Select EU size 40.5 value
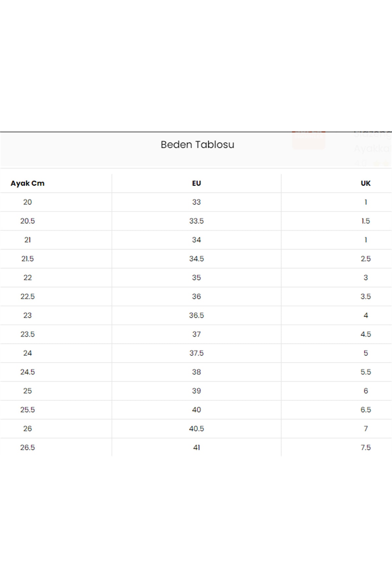 [x=196, y=429]
